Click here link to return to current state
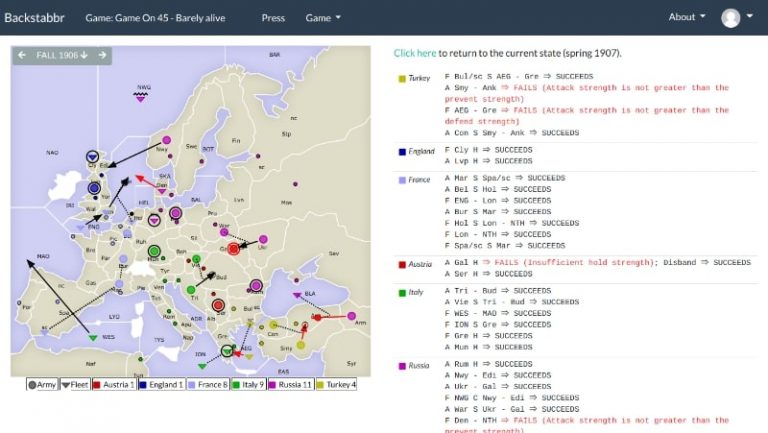The width and height of the screenshot is (768, 433). [x=414, y=53]
